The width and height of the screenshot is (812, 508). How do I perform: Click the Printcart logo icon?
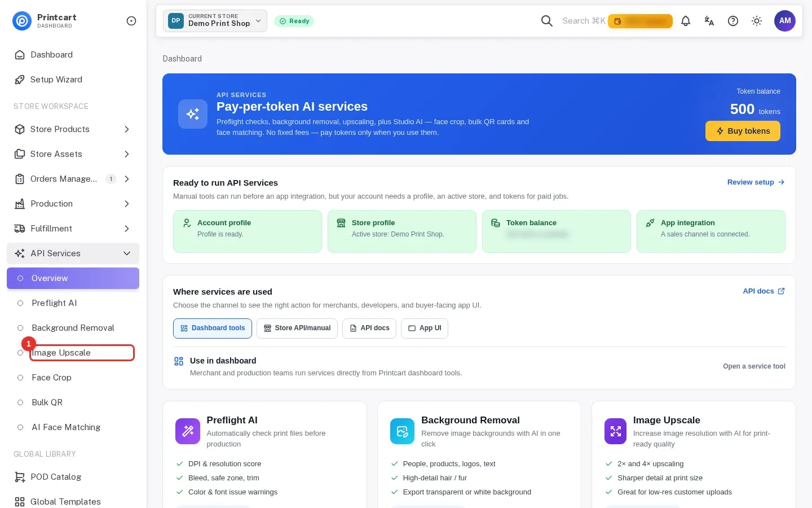(22, 21)
